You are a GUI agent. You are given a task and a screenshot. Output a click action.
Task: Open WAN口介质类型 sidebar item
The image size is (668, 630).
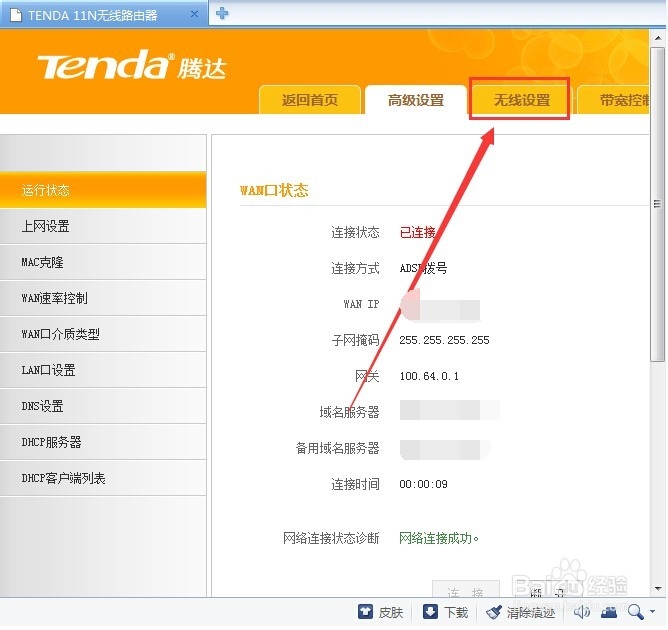[103, 334]
